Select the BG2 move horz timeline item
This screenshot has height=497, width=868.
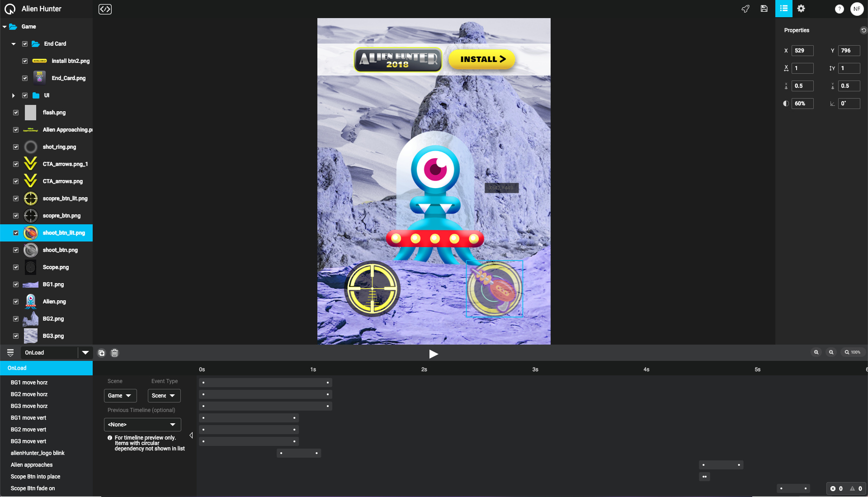29,394
